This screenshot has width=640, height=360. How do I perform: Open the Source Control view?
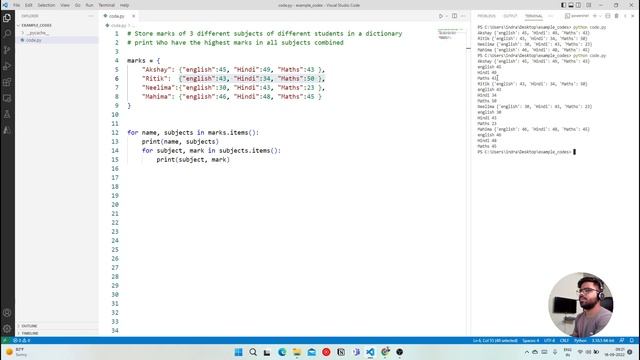(7, 50)
